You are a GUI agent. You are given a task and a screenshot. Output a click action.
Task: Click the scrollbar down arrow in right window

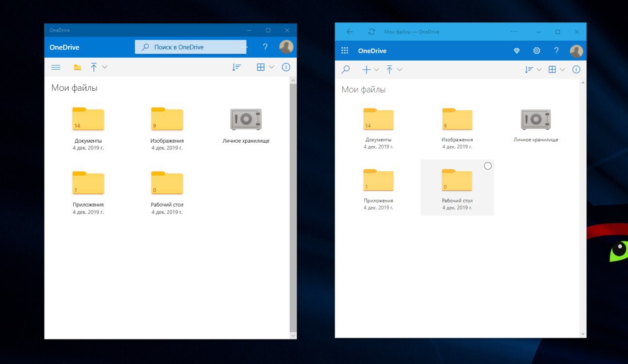click(583, 334)
